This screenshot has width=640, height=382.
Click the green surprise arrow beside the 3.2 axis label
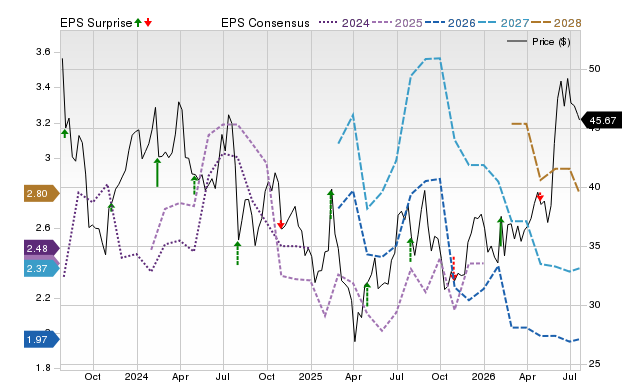pyautogui.click(x=64, y=133)
